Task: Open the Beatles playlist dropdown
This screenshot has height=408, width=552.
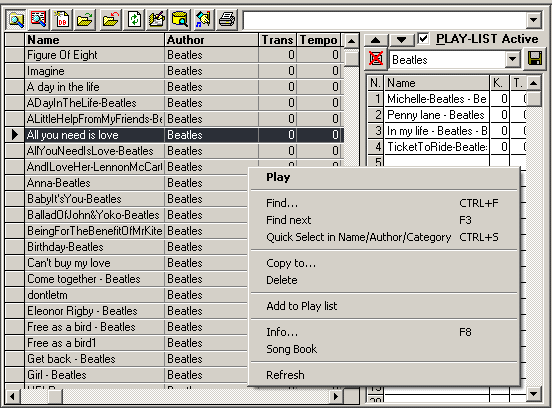Action: [x=513, y=59]
